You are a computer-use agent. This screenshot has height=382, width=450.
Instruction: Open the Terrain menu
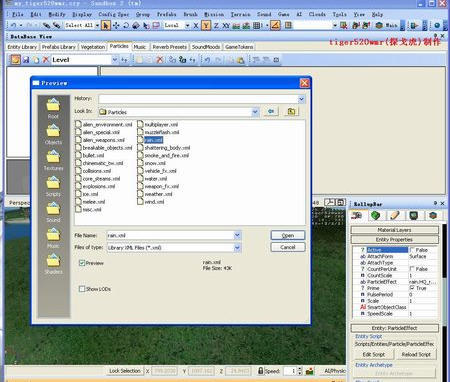click(240, 14)
